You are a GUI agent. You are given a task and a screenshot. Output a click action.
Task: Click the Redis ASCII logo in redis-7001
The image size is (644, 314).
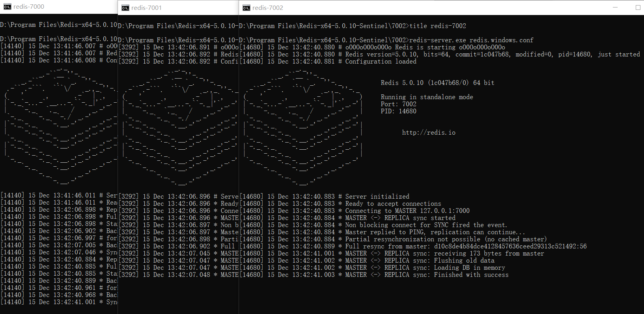(x=181, y=128)
